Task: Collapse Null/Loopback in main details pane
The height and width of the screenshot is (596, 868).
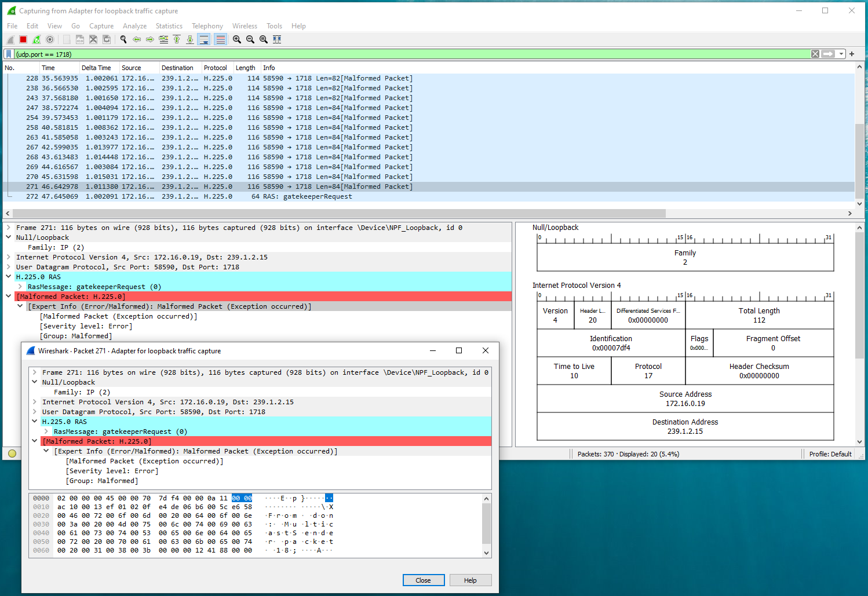Action: pos(9,237)
